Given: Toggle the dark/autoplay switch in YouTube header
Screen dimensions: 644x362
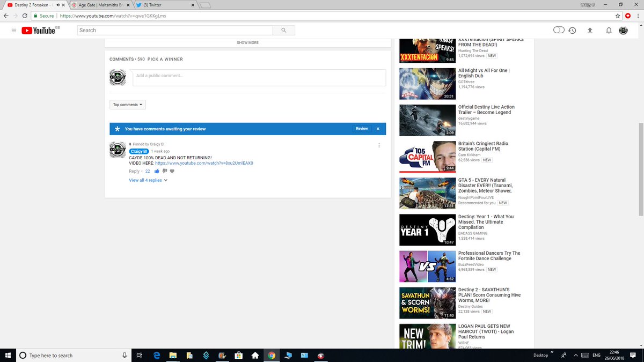Looking at the screenshot, I should pos(559,30).
